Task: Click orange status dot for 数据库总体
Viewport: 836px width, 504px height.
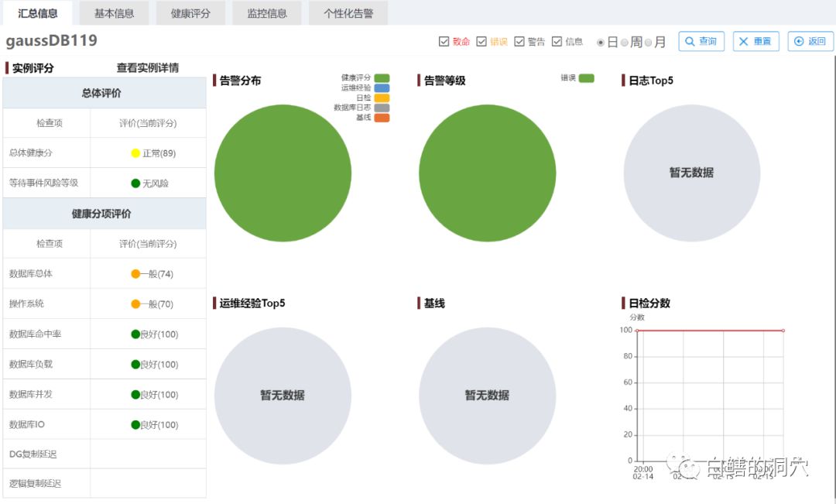Action: tap(135, 273)
